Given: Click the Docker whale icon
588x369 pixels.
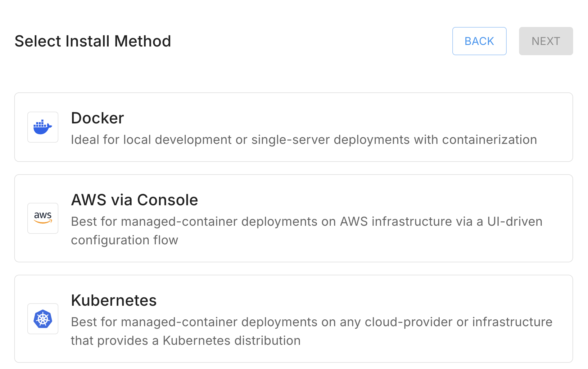Looking at the screenshot, I should tap(43, 127).
